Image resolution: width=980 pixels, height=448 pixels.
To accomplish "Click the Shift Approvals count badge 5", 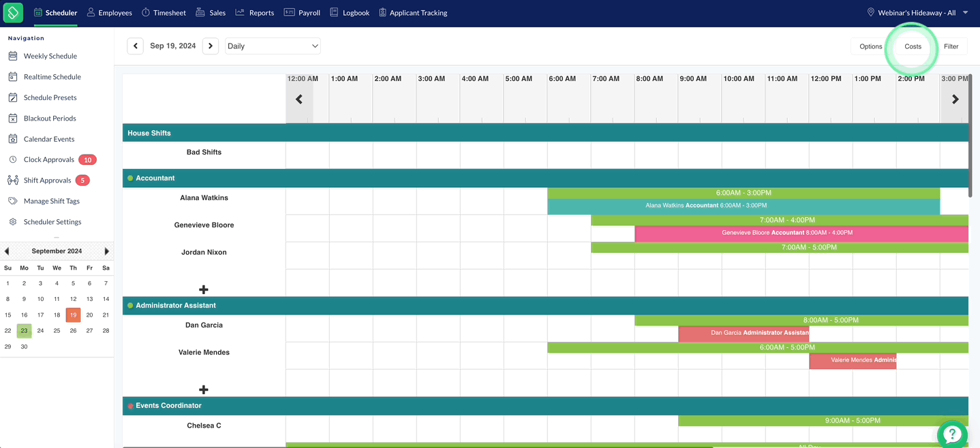I will pyautogui.click(x=82, y=180).
